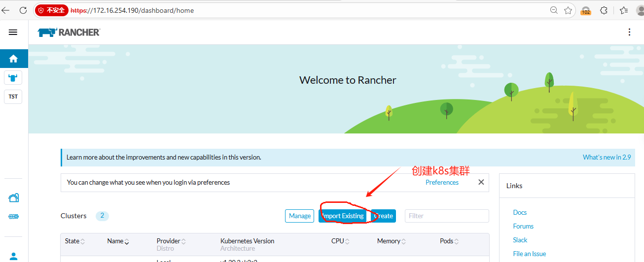The image size is (644, 262).
Task: Go to Home via house icon
Action: click(x=13, y=59)
